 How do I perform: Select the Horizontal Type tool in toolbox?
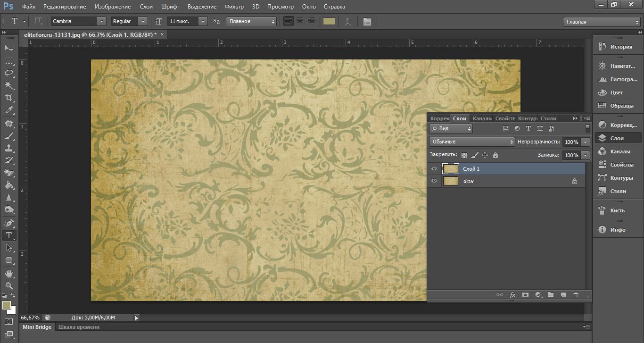pyautogui.click(x=9, y=235)
